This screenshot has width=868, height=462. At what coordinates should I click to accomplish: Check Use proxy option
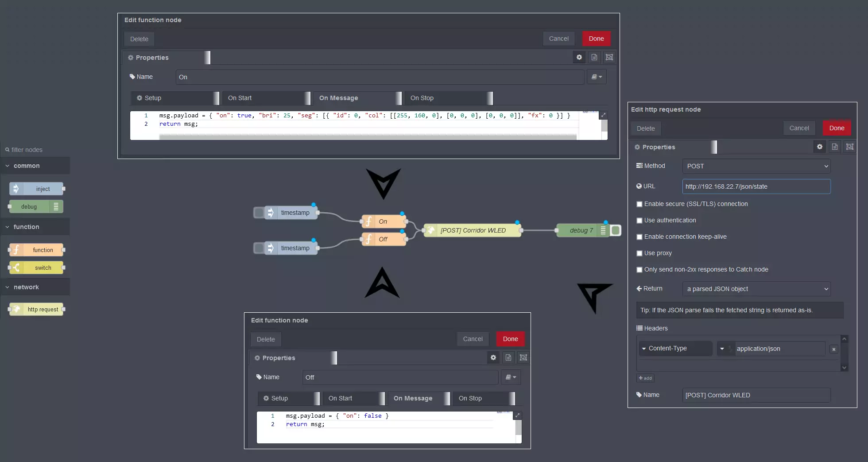pyautogui.click(x=639, y=253)
